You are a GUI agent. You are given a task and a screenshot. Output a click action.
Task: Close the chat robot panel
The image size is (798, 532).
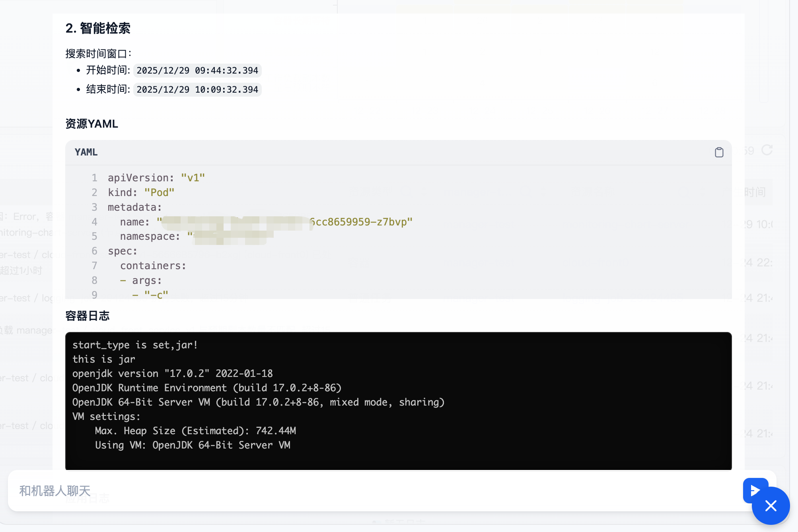[771, 506]
